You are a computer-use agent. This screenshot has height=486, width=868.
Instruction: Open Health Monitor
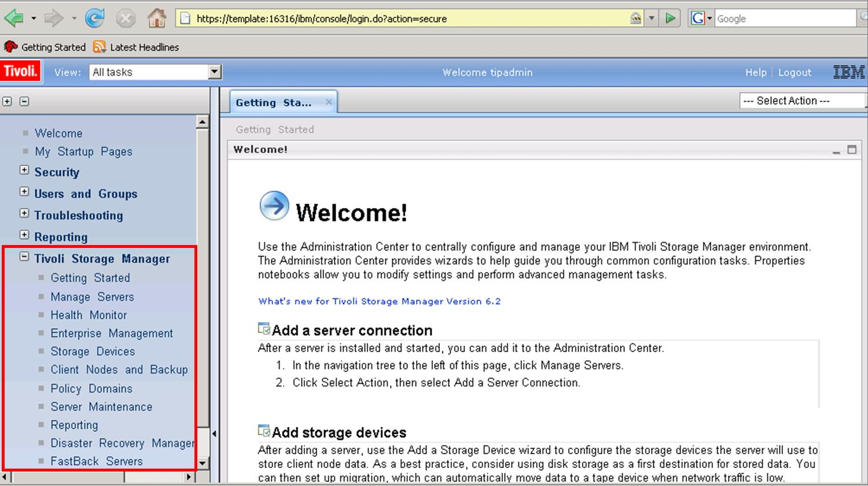[x=89, y=315]
